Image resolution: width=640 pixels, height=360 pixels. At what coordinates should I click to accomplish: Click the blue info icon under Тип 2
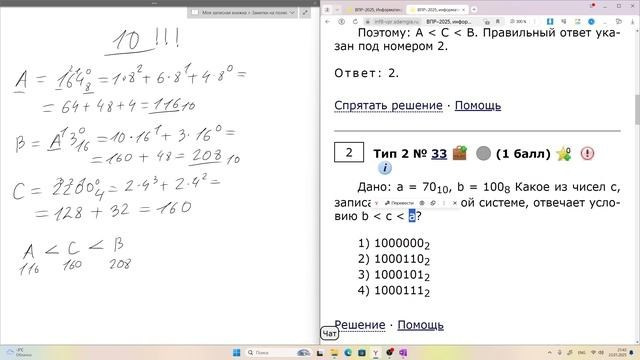point(384,168)
